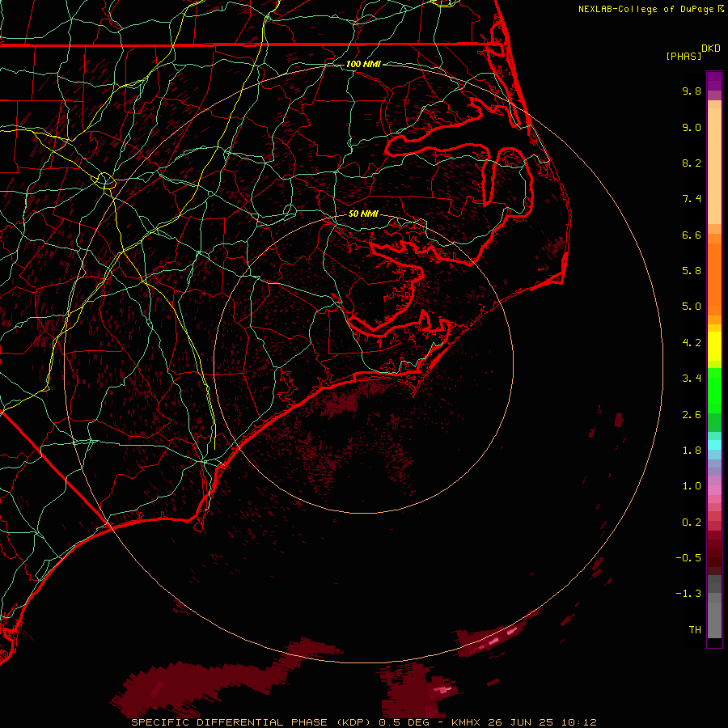The width and height of the screenshot is (728, 728).
Task: Click the 6.6 value on the color scale
Action: (x=692, y=235)
